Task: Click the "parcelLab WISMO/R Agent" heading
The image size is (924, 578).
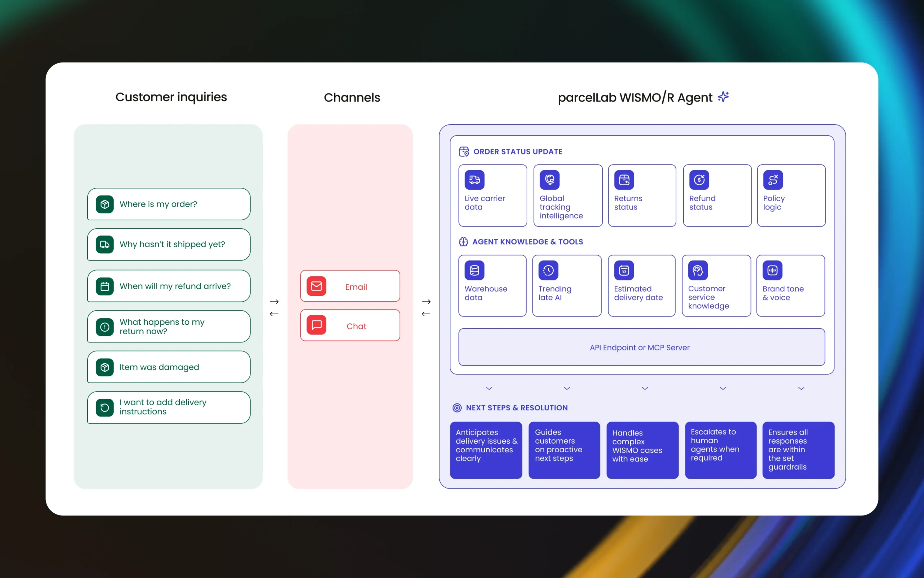Action: click(x=635, y=98)
